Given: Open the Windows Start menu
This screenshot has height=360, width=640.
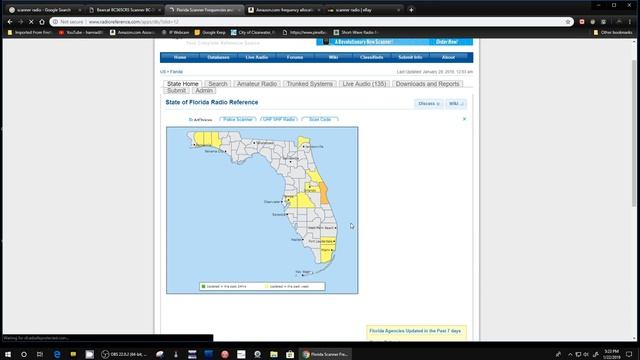Looking at the screenshot, I should pos(8,354).
